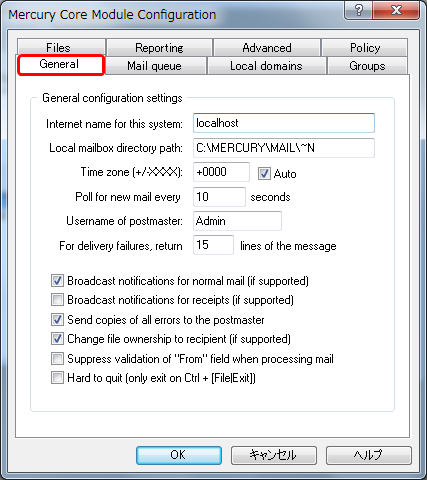Click the 'Internet name for this system:' label

(x=114, y=124)
